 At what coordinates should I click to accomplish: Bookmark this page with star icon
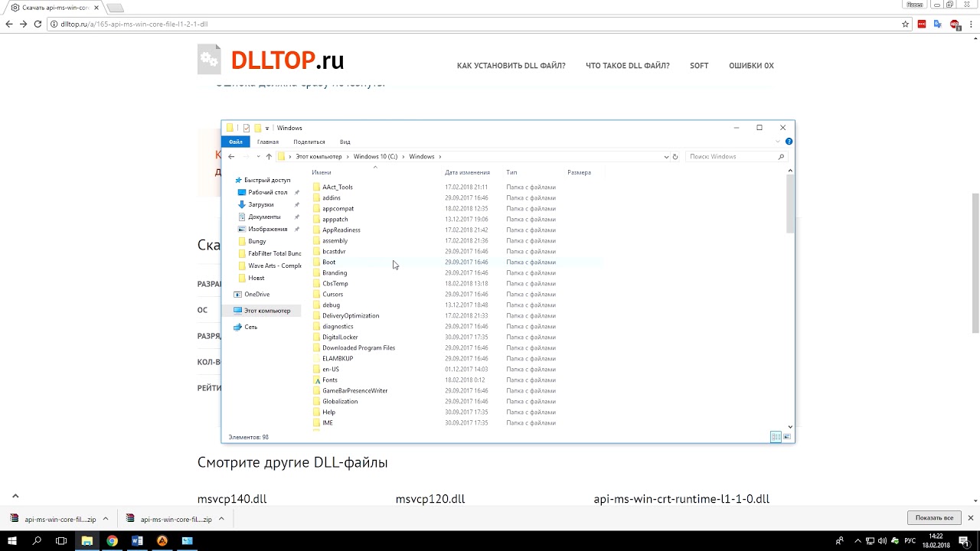906,24
